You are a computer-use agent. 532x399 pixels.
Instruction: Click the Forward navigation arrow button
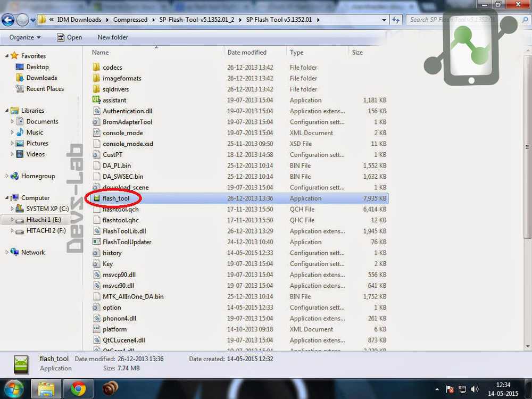click(x=22, y=20)
